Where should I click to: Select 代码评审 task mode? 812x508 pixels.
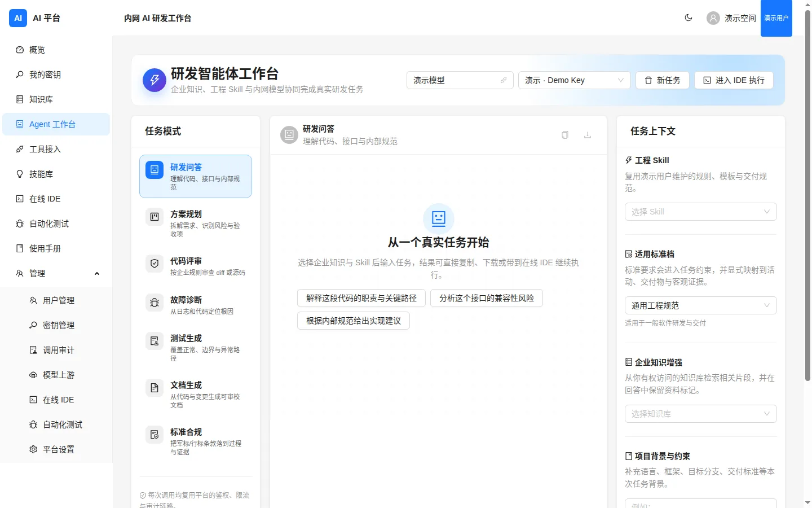[x=196, y=266]
